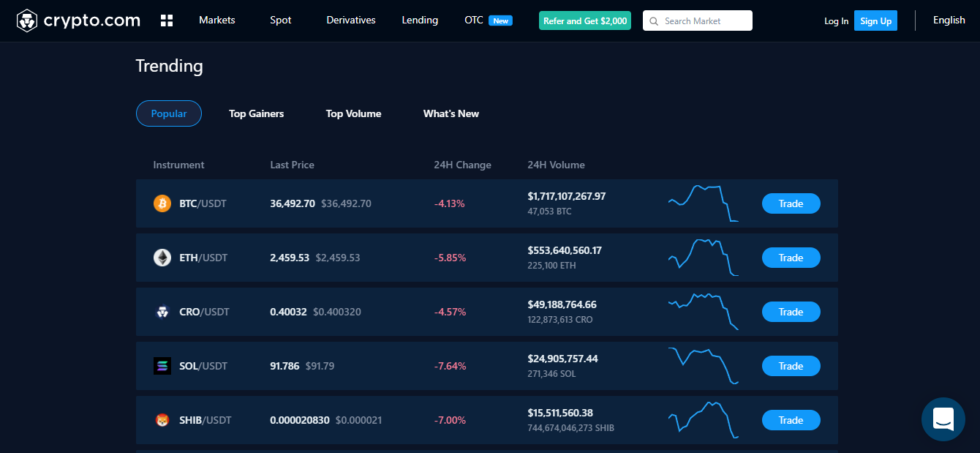Click SHIB last price 0.000020830
The height and width of the screenshot is (453, 980).
point(300,420)
